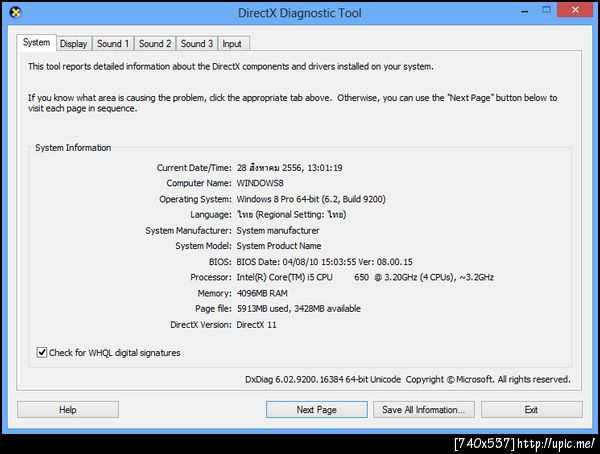The image size is (600, 454).
Task: Close the DirectX Diagnostic Tool window
Action: coord(575,10)
